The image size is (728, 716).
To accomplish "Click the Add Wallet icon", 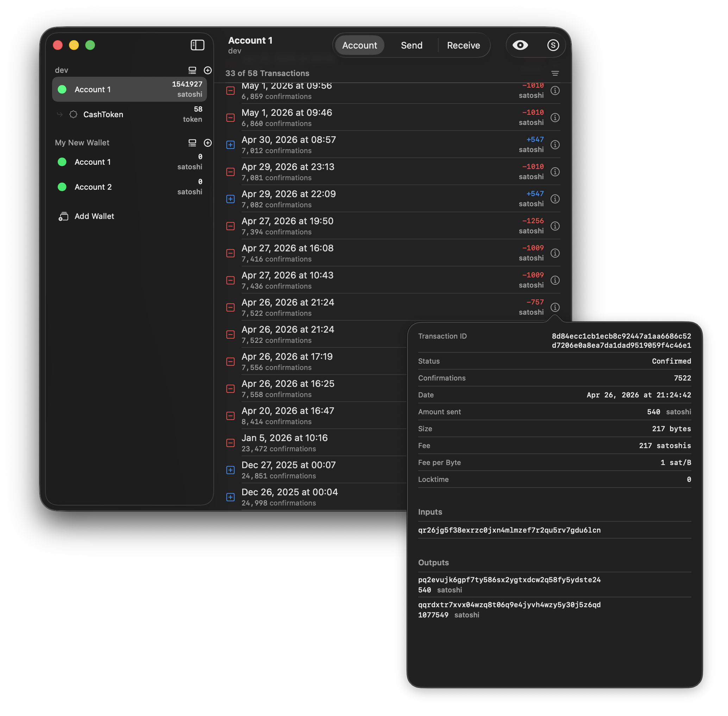I will point(63,216).
